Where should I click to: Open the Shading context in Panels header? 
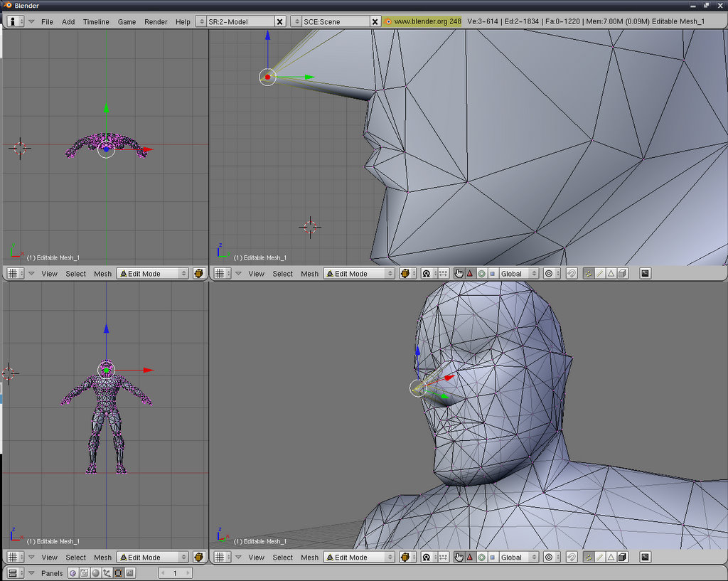click(95, 573)
